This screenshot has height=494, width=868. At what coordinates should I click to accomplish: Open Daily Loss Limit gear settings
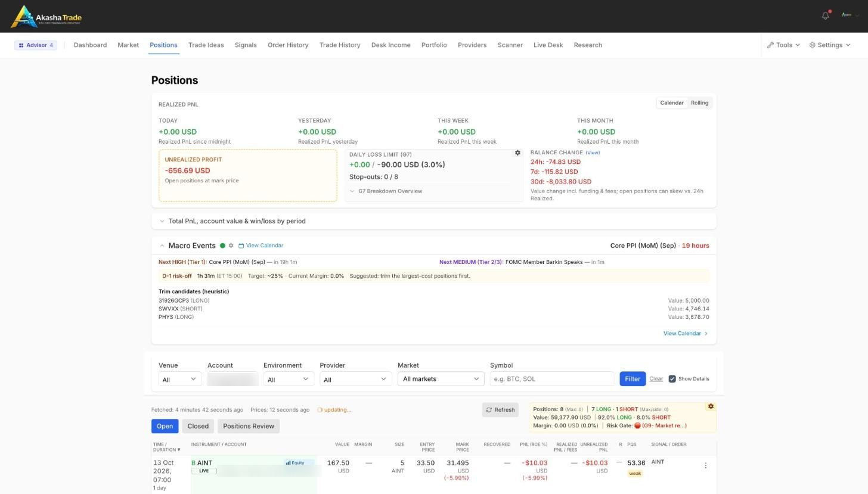click(517, 153)
